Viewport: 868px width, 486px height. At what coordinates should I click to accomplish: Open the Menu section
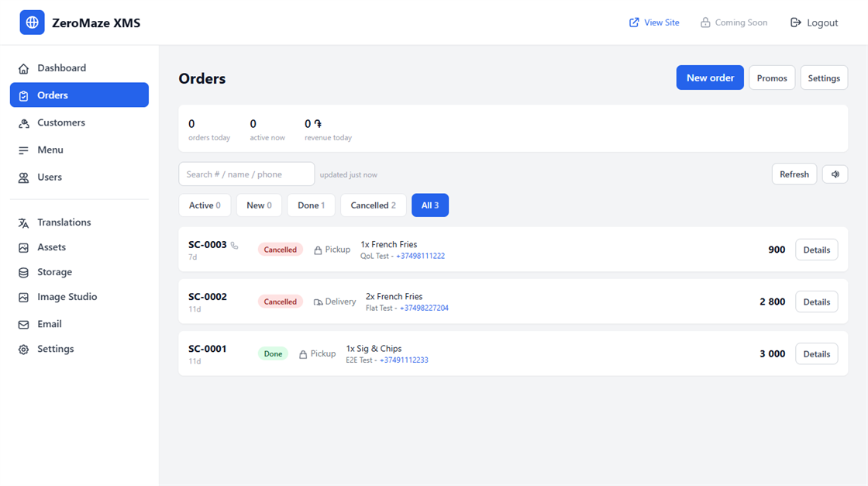[x=79, y=150]
